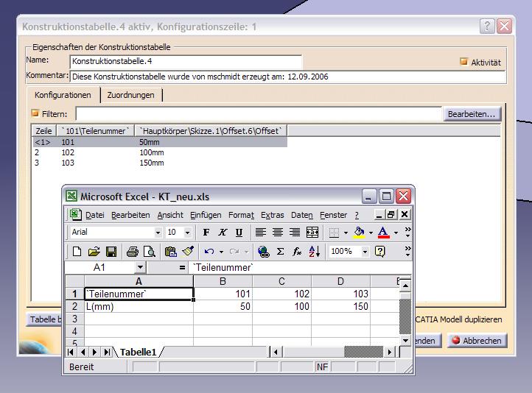Open the 100% zoom dropdown
The width and height of the screenshot is (532, 393).
365,252
